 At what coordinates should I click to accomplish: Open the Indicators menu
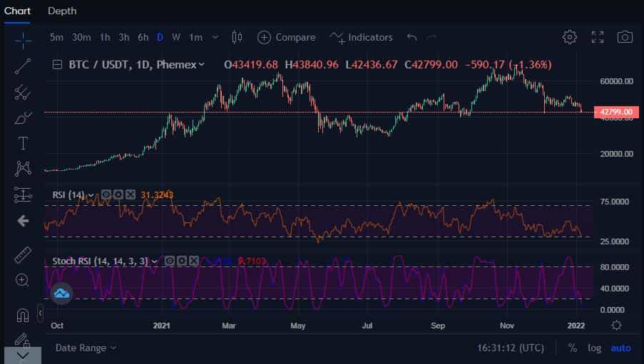pos(361,37)
